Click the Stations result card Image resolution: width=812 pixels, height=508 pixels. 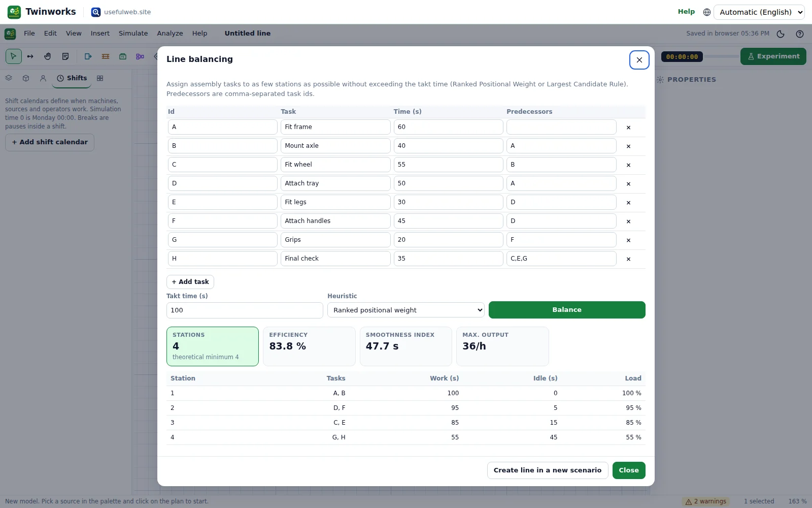click(x=213, y=346)
